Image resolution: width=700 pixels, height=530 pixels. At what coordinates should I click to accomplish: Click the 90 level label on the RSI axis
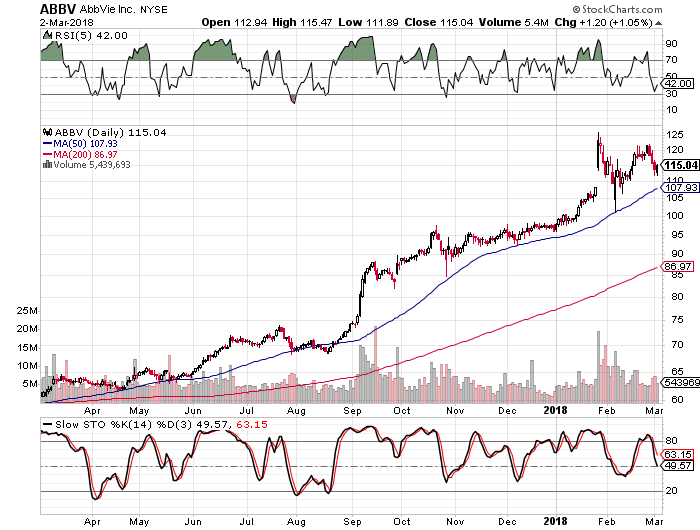(x=671, y=44)
